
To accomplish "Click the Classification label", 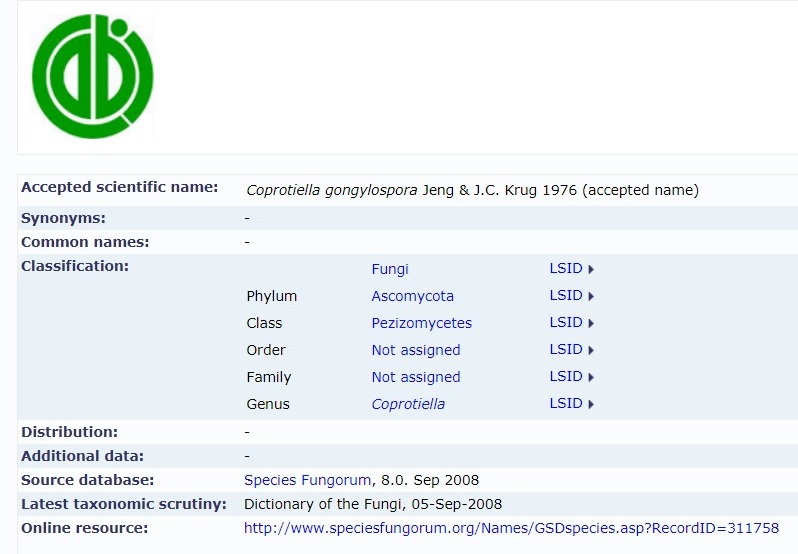I will 75,266.
